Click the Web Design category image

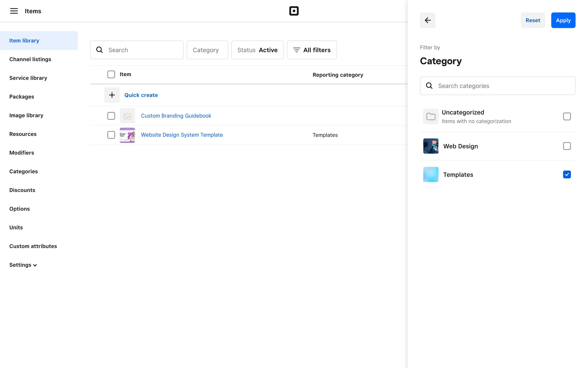point(431,146)
